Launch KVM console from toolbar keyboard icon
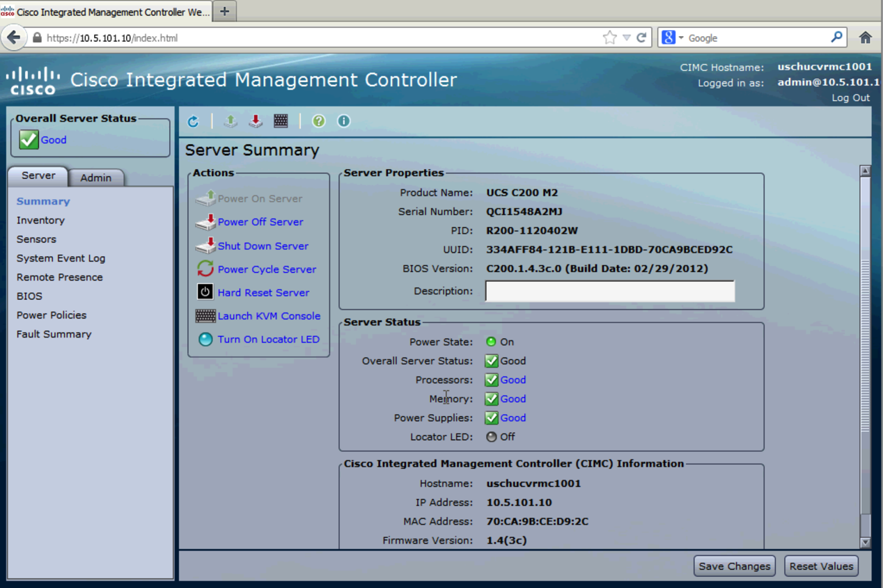The image size is (883, 588). 281,121
